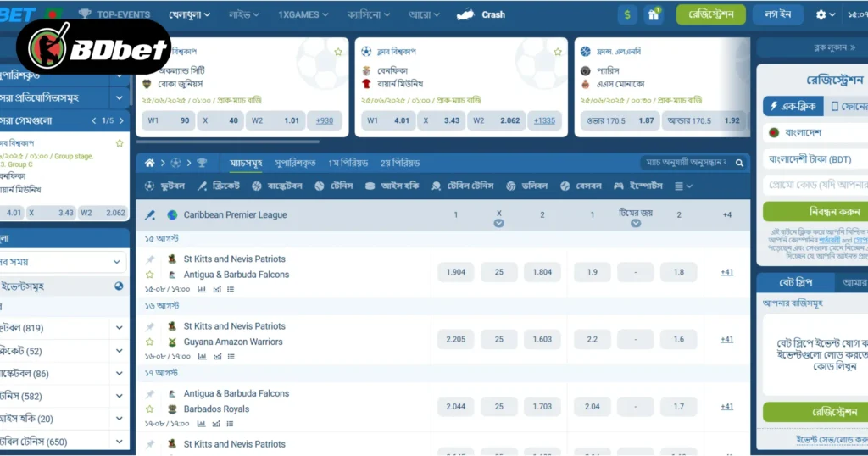Switch to ২য় পিরিয়ড tab

pyautogui.click(x=400, y=163)
